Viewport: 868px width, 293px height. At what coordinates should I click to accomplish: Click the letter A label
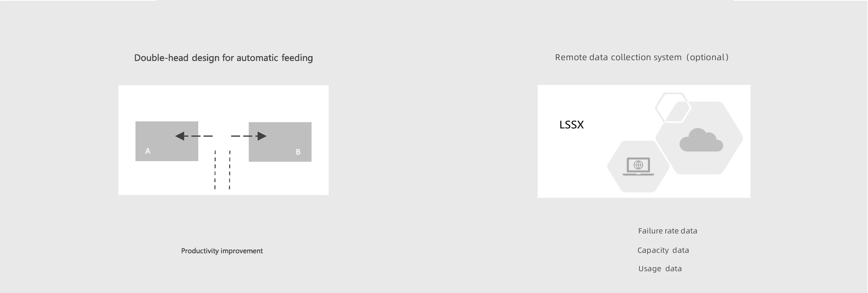(x=148, y=151)
